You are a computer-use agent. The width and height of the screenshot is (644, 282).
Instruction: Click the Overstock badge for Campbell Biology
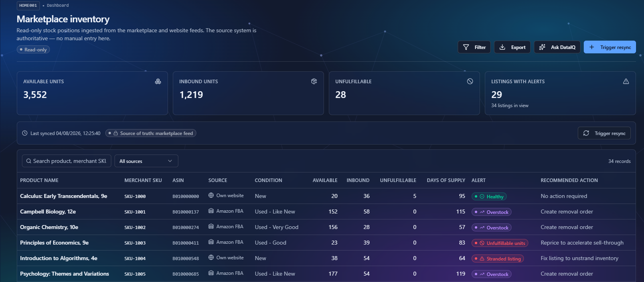pyautogui.click(x=492, y=212)
